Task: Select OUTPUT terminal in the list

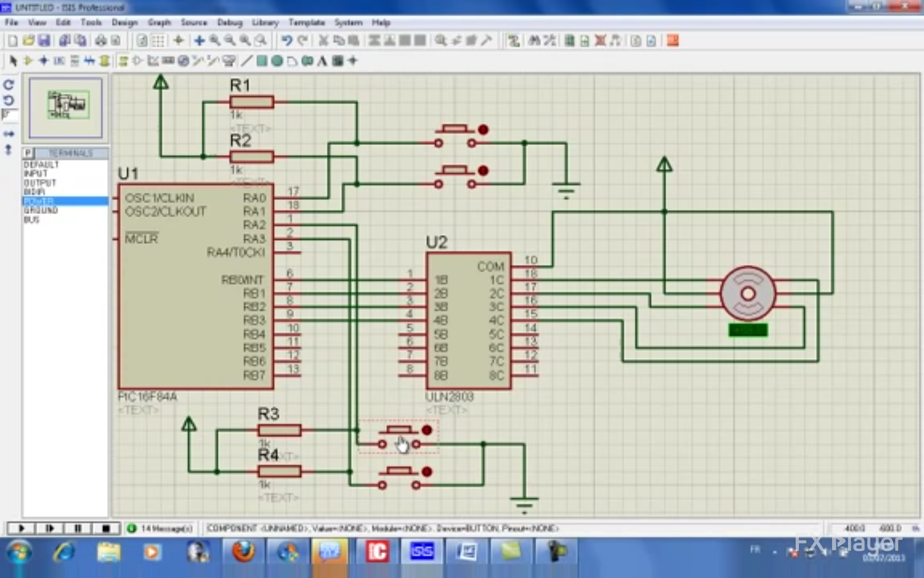Action: point(65,183)
